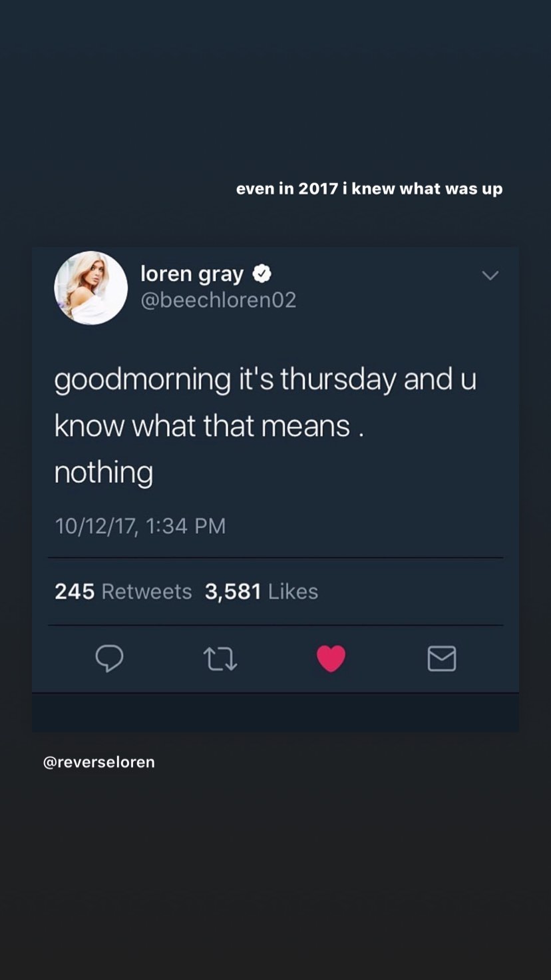Click the loren gray display name
Screen dimensions: 551x980
point(192,274)
